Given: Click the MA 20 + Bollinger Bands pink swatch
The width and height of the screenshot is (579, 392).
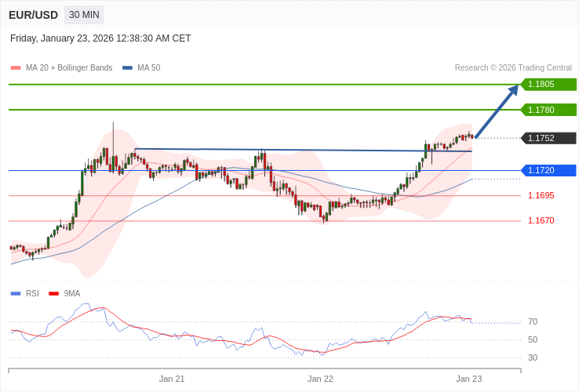Looking at the screenshot, I should [x=16, y=68].
